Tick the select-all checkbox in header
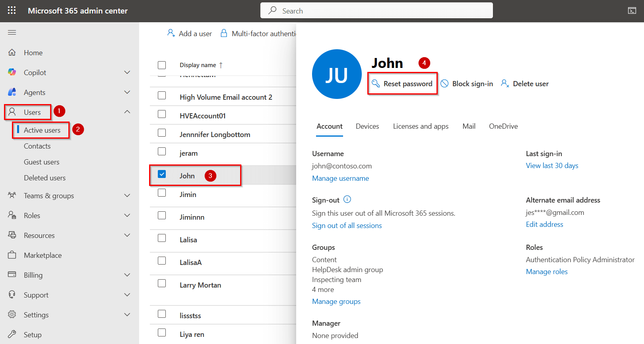Image resolution: width=644 pixels, height=344 pixels. tap(162, 65)
